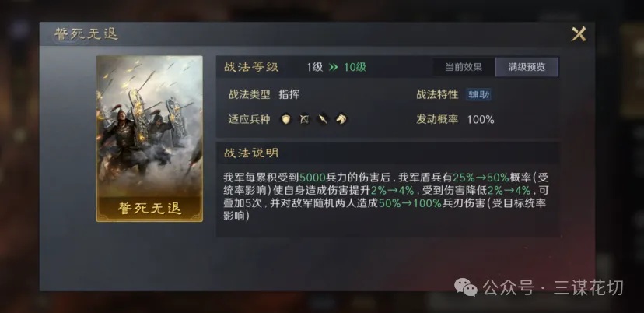Close the 誓死无退 panel with crossed-swords icon
Screen dimensions: 644x313
click(x=579, y=33)
